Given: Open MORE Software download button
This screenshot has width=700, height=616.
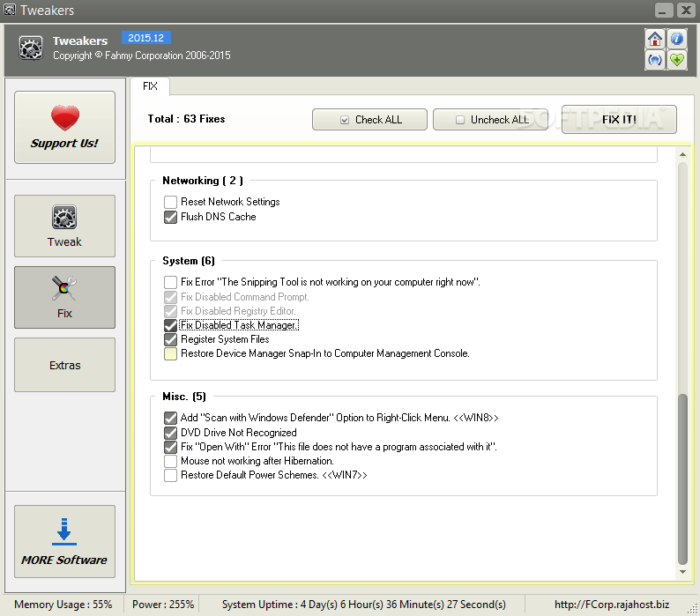Looking at the screenshot, I should tap(64, 541).
